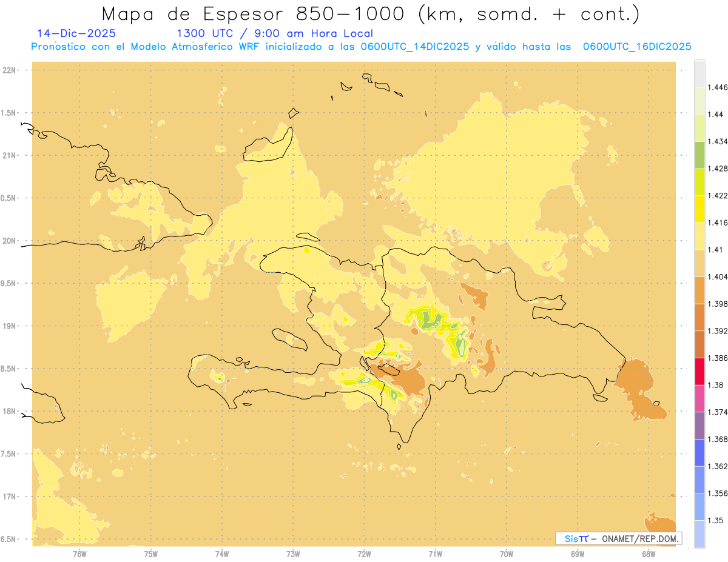The width and height of the screenshot is (728, 562).
Task: Click the color bar value '1.392'
Action: [x=718, y=331]
